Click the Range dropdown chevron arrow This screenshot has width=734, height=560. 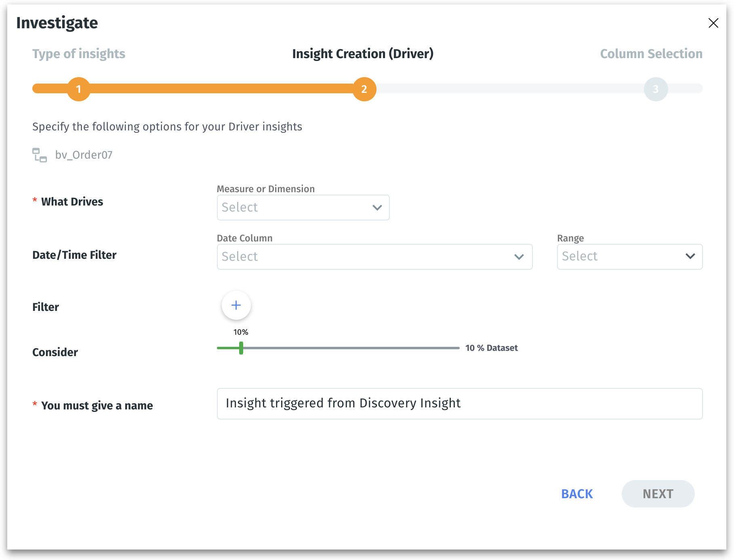690,256
